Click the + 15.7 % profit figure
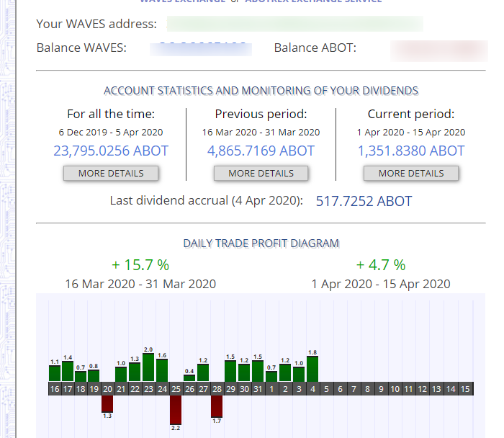Screen dimensions: 504x438 (140, 265)
